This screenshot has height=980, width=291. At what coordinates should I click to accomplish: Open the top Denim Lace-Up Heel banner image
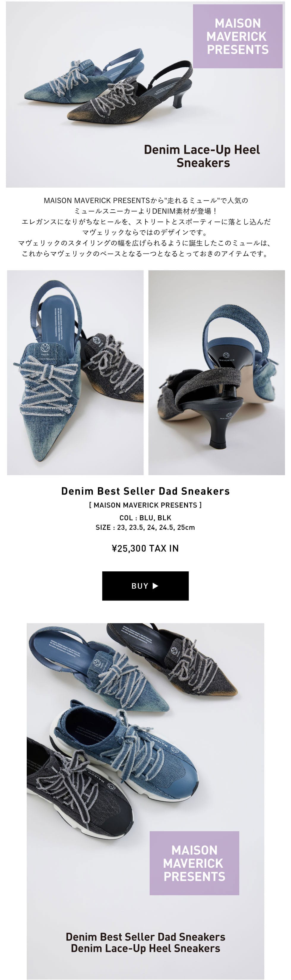coord(145,94)
